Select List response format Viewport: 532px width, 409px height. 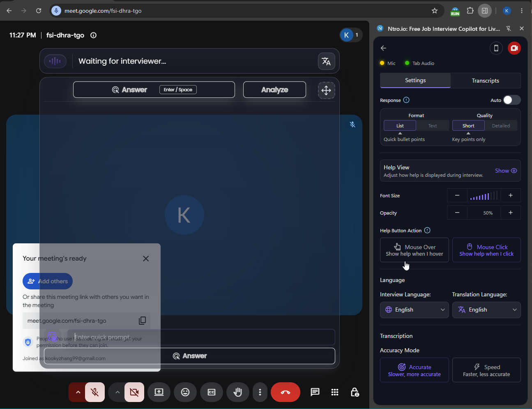[x=400, y=126]
